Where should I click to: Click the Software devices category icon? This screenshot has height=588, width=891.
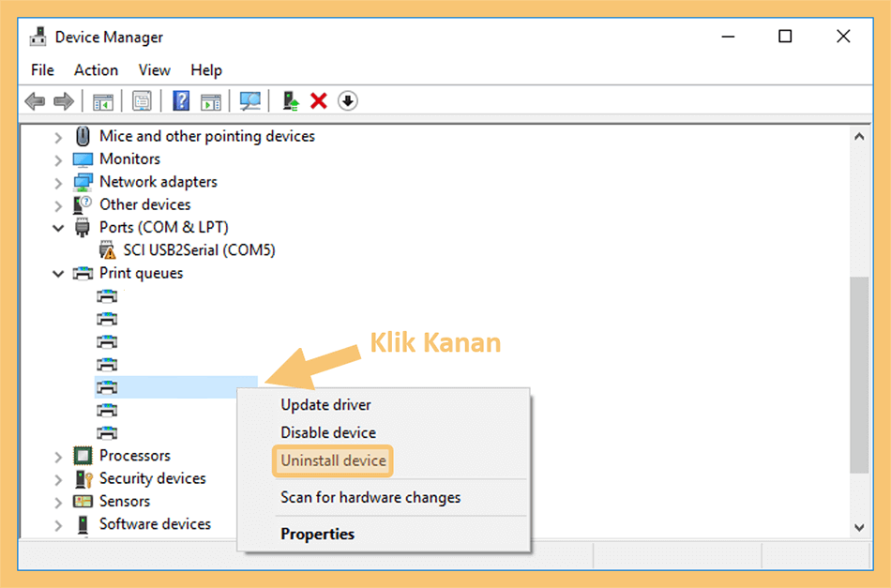coord(83,524)
